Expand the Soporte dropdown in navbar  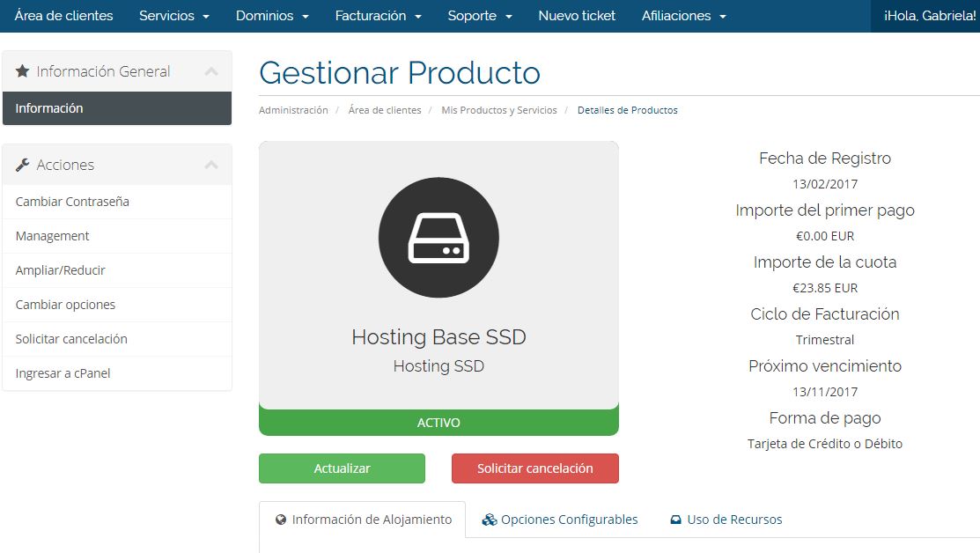pos(480,16)
